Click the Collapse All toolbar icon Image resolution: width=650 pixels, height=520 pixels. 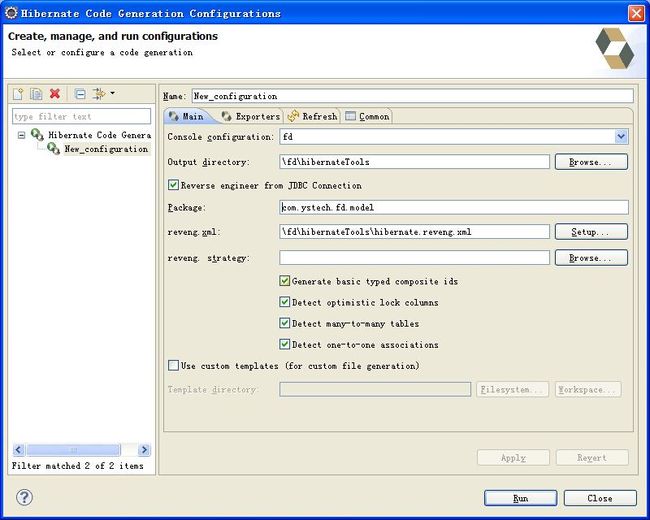(80, 94)
